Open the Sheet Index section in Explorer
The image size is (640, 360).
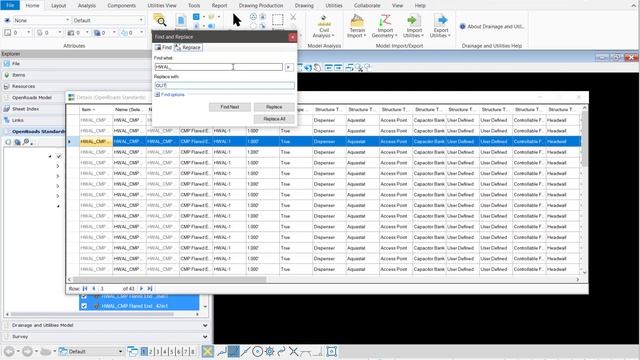pyautogui.click(x=26, y=109)
